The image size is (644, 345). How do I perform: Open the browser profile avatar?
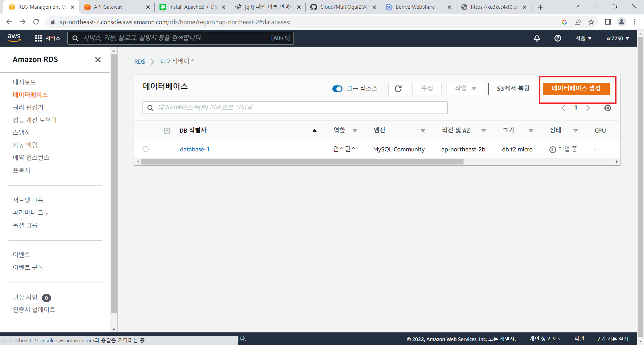(622, 22)
